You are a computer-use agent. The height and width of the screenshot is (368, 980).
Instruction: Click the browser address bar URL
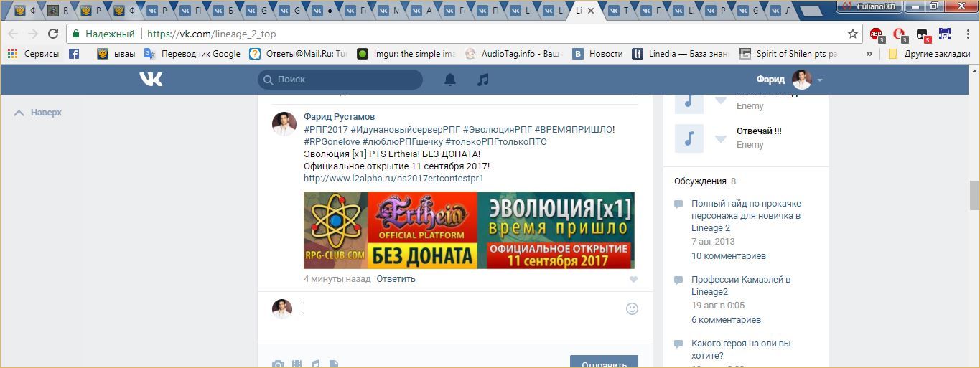click(x=212, y=34)
